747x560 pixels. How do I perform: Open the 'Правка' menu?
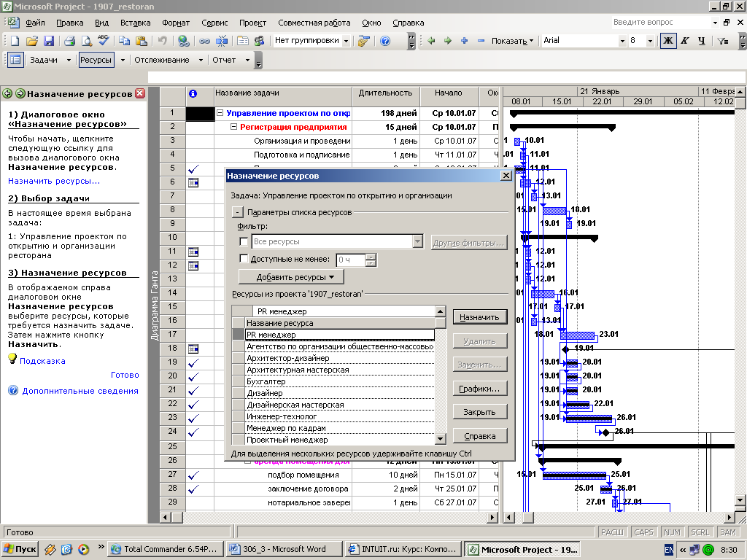click(x=69, y=23)
